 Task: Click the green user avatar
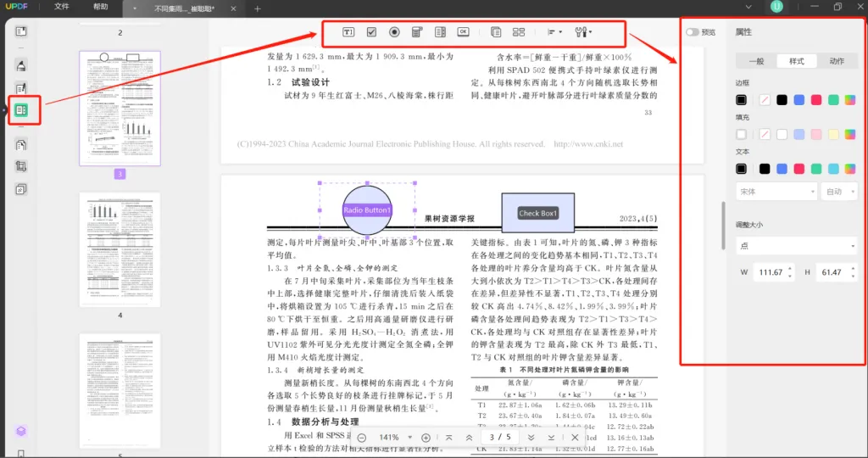point(776,7)
